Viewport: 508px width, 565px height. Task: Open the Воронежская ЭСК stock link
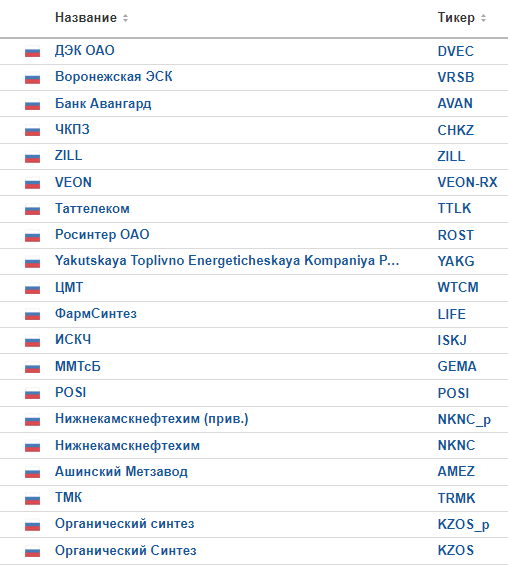tap(113, 77)
